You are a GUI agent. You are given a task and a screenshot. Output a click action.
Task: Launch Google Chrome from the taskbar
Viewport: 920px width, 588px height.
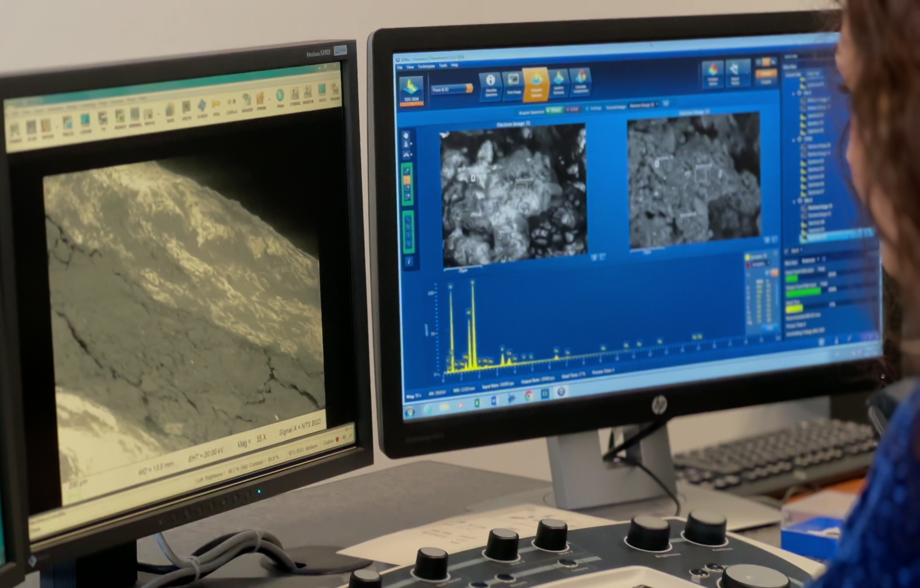pyautogui.click(x=529, y=396)
